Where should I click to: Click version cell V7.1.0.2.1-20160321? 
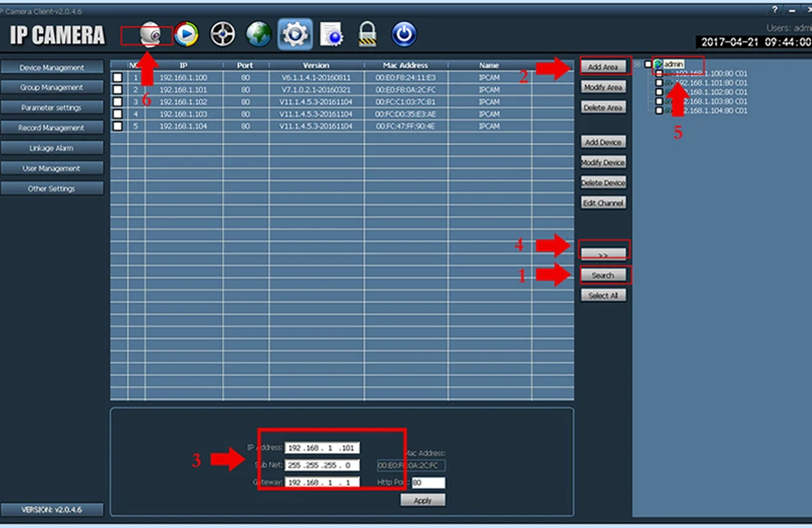point(316,90)
